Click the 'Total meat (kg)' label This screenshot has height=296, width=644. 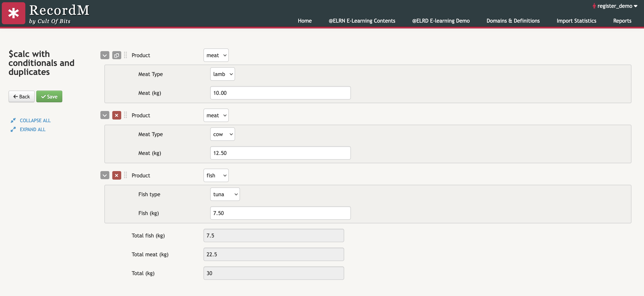[150, 255]
